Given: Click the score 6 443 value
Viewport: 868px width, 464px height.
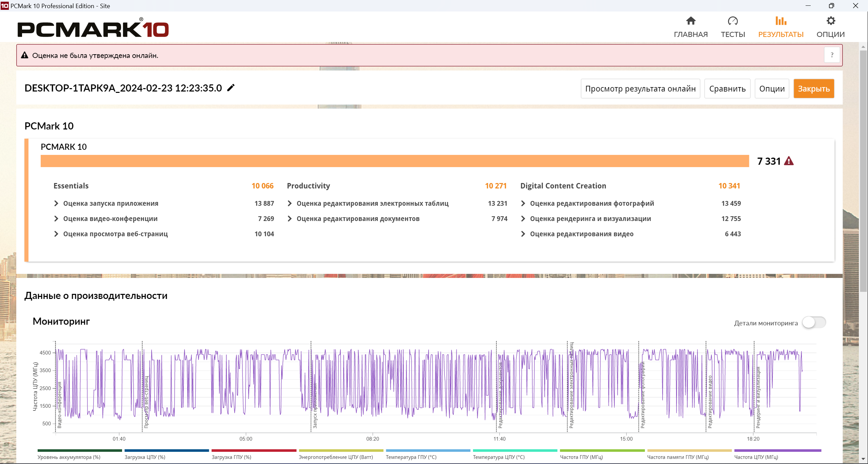Looking at the screenshot, I should pyautogui.click(x=733, y=234).
